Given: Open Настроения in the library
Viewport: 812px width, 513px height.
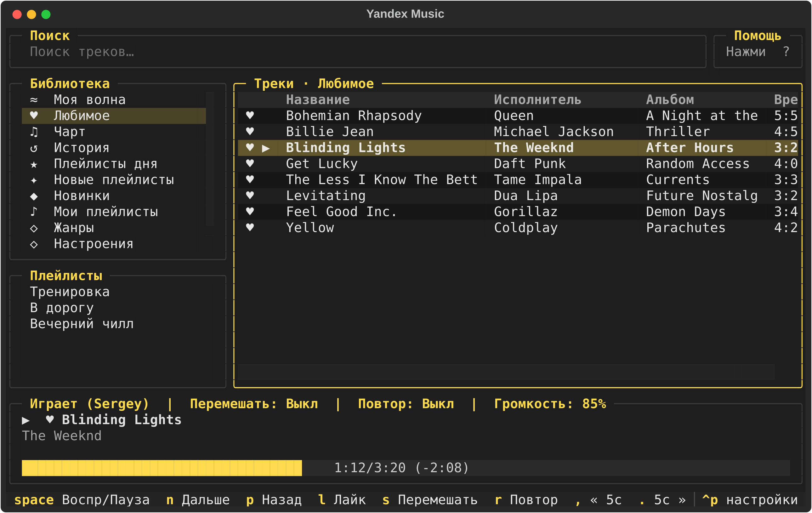Looking at the screenshot, I should tap(114, 244).
